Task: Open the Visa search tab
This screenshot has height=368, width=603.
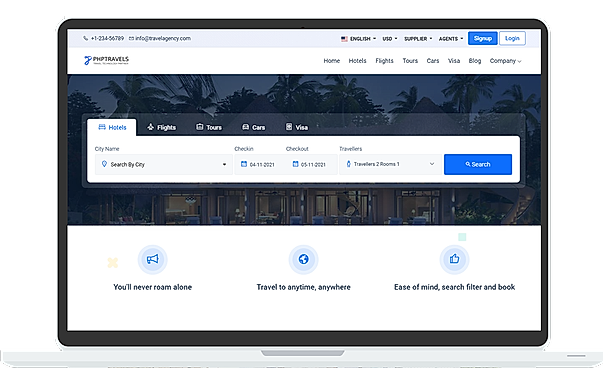Action: [297, 127]
